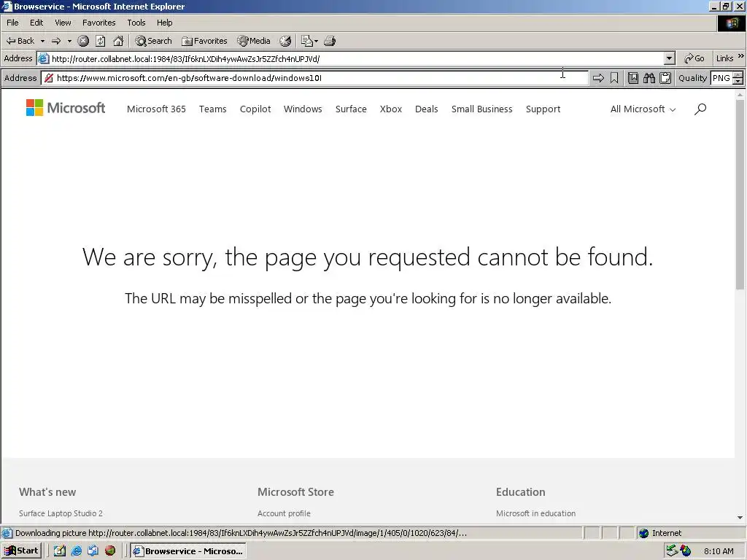Viewport: 747px width, 560px height.
Task: Increase Quality with the up stepper arrow
Action: pyautogui.click(x=738, y=75)
